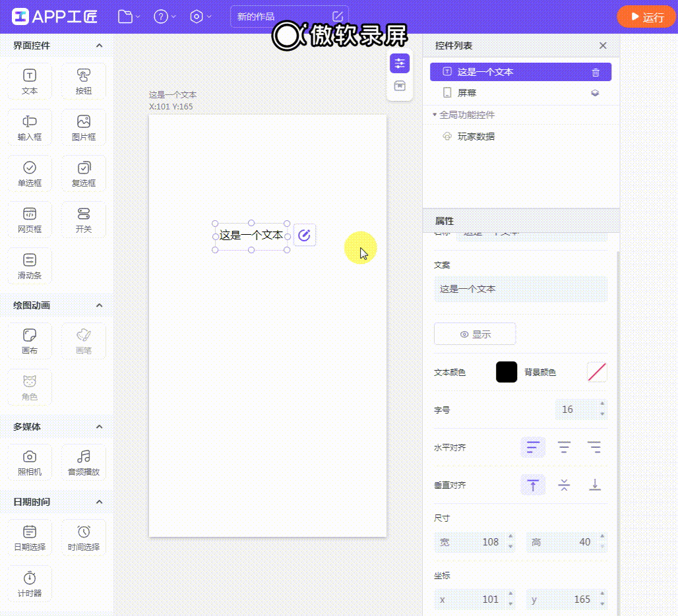The image size is (678, 616).
Task: Add a 按钮 button widget
Action: coord(84,81)
